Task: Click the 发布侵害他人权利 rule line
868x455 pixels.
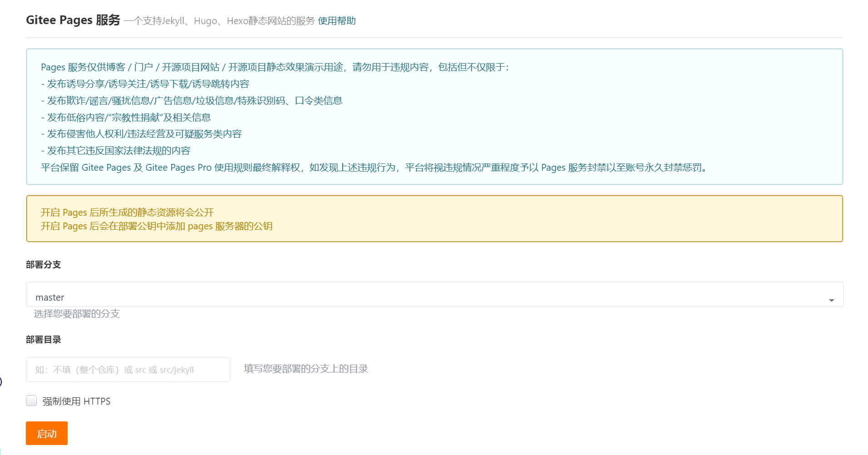Action: pyautogui.click(x=141, y=134)
